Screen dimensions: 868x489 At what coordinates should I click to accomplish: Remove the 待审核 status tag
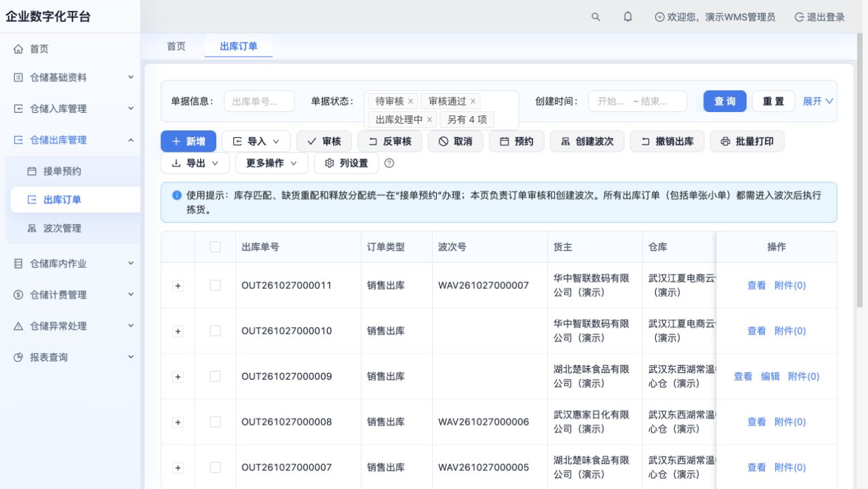[410, 101]
